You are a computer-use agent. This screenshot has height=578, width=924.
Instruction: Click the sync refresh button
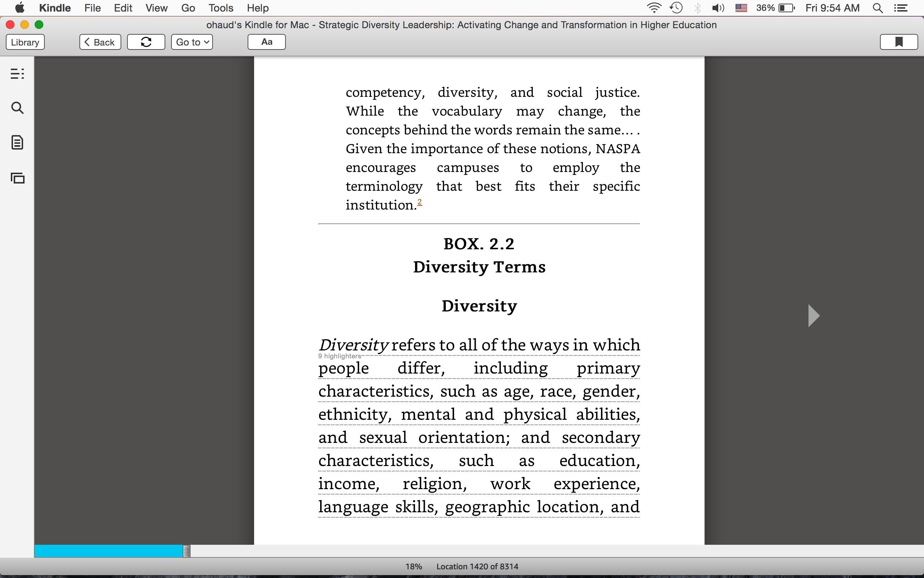pyautogui.click(x=146, y=42)
